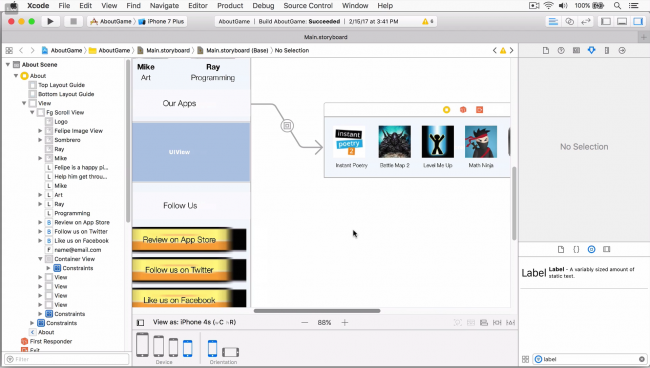Click the Follow us on Twitter button

pos(189,270)
